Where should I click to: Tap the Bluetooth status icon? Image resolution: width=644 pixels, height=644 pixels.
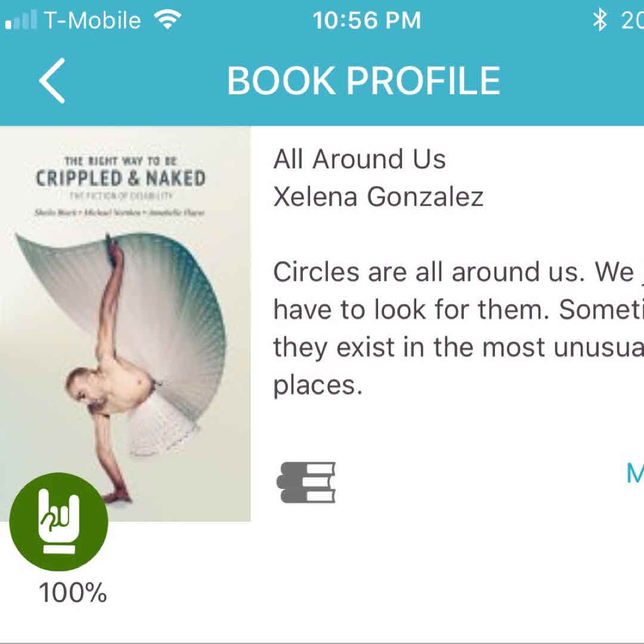click(599, 21)
